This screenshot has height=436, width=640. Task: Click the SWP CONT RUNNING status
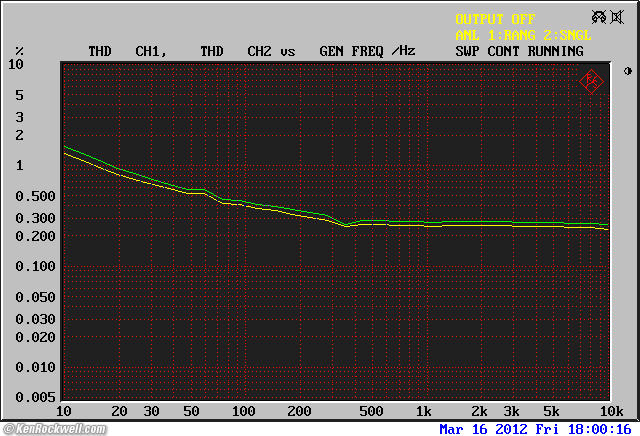point(519,51)
